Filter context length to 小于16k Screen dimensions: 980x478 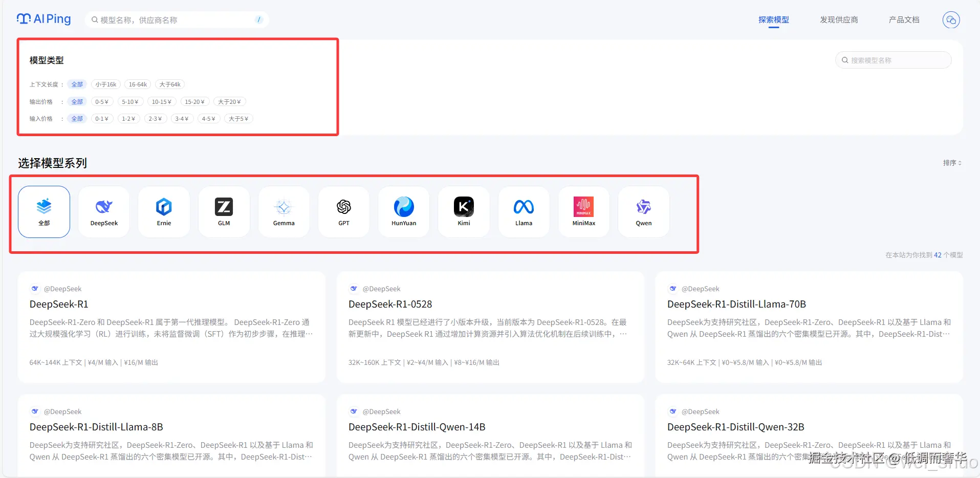click(x=106, y=84)
